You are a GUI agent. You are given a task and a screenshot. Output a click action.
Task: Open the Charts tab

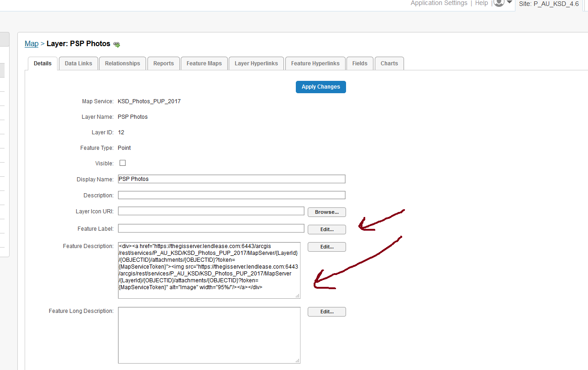389,63
